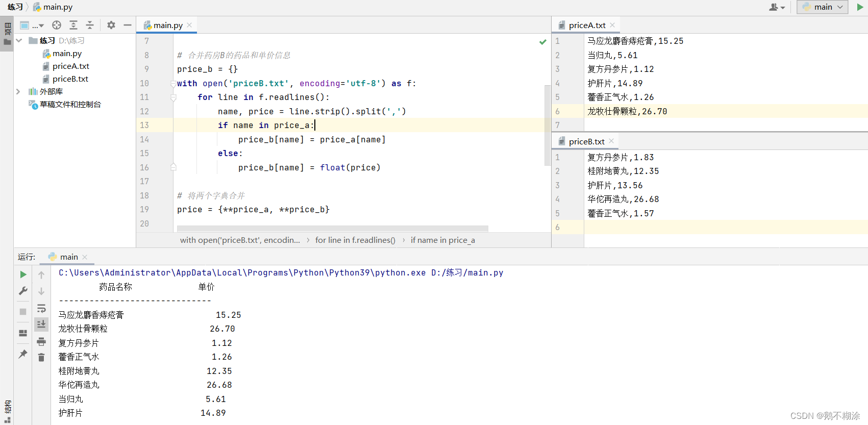The image size is (868, 425).
Task: Fold the for loop at line 11
Action: click(173, 97)
